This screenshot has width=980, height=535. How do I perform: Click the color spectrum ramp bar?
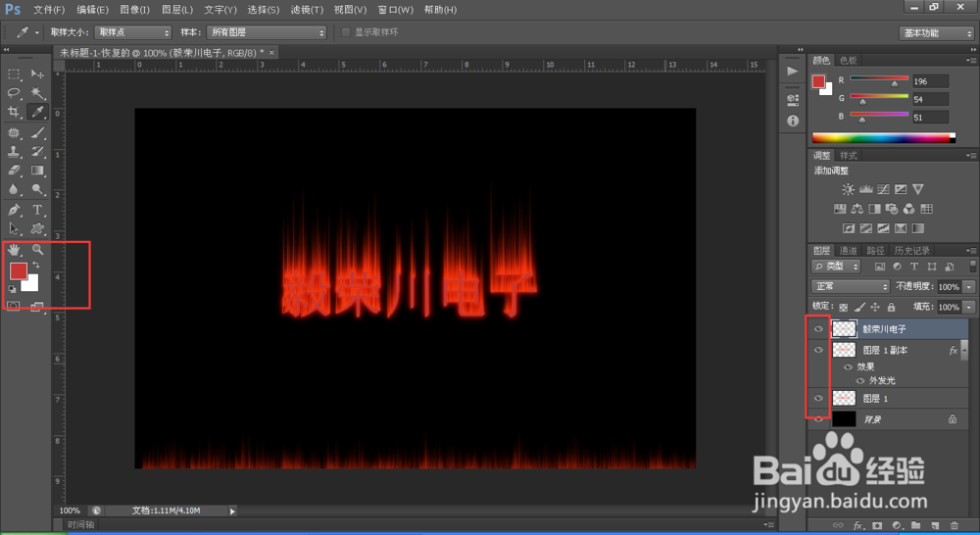(883, 138)
